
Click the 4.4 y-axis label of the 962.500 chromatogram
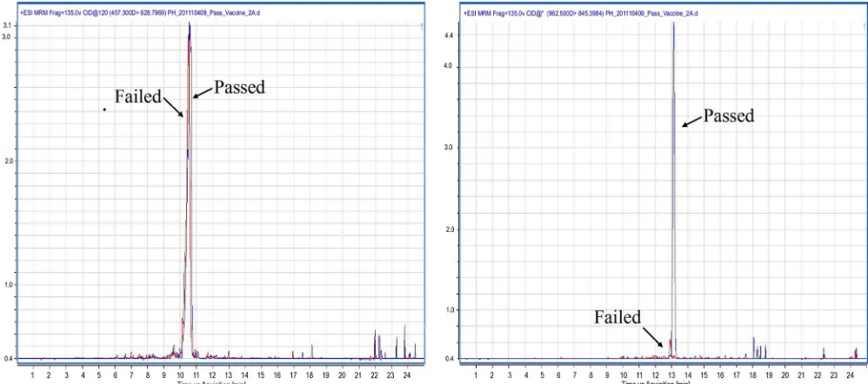point(449,36)
